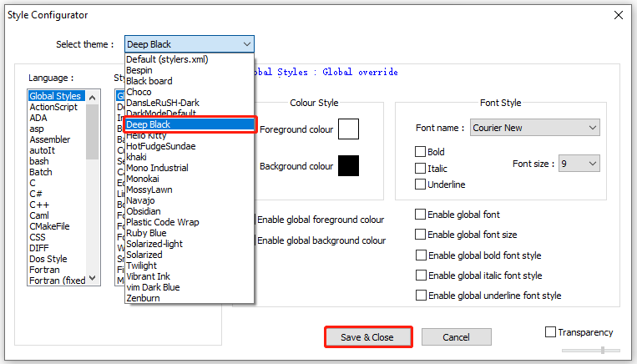Select the Bespin theme
The image size is (637, 364).
click(x=190, y=70)
